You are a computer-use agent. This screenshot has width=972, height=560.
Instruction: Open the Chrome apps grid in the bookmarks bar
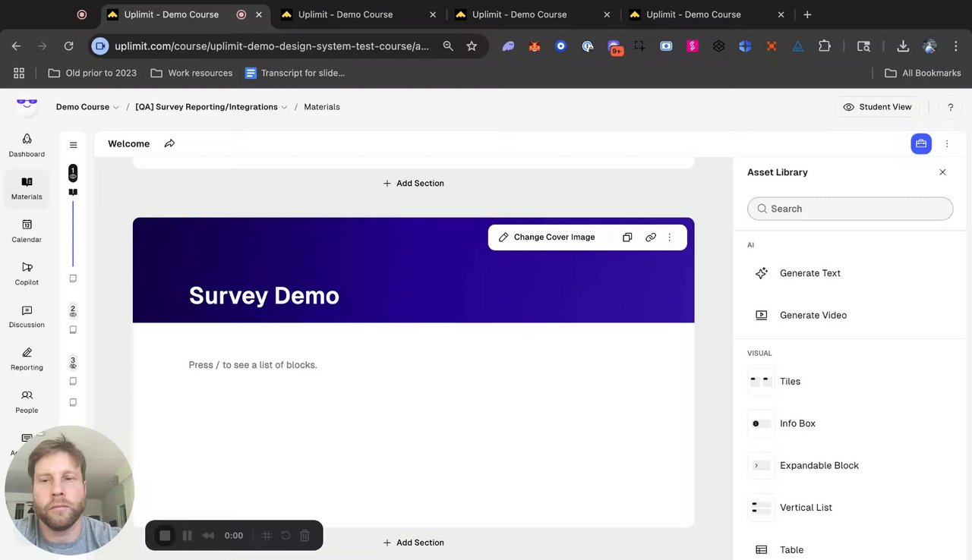coord(19,73)
